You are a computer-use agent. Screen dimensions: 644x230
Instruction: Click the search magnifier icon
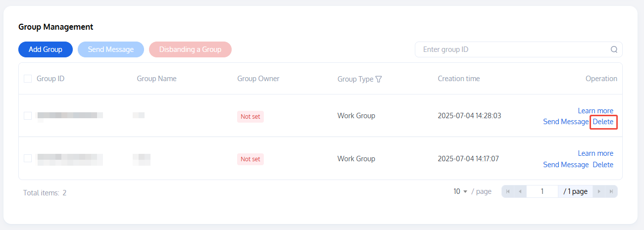pos(614,49)
